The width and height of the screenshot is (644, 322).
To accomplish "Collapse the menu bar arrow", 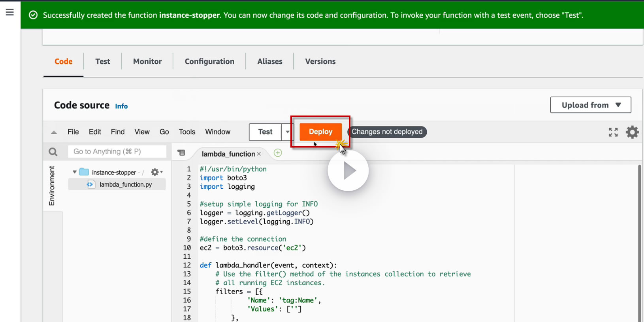I will tap(54, 132).
